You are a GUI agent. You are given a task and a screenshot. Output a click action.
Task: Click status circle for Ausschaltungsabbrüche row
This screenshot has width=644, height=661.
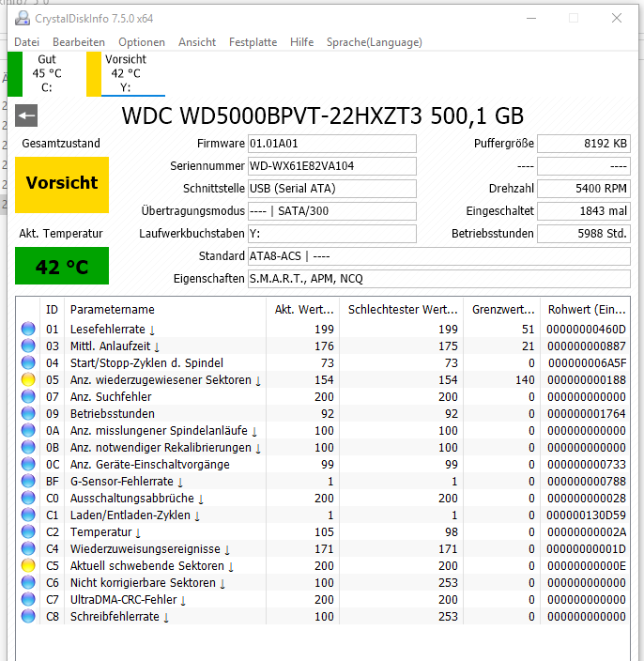(x=28, y=498)
